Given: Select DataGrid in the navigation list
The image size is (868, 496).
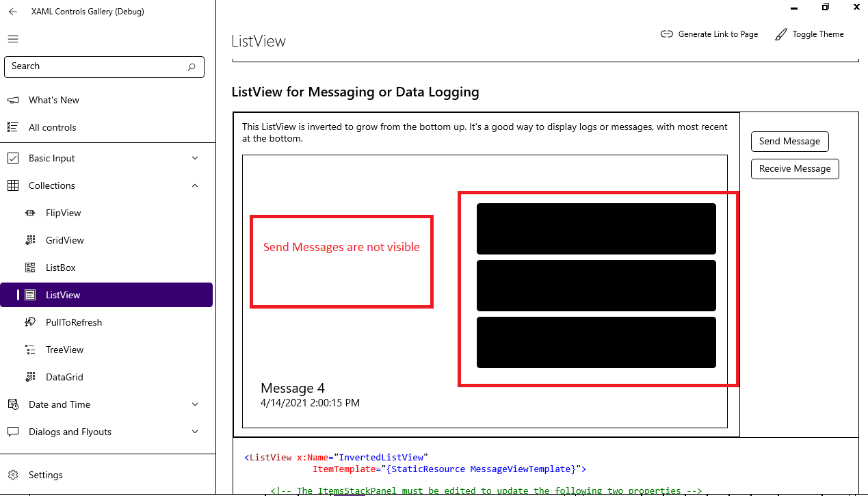Looking at the screenshot, I should point(107,377).
